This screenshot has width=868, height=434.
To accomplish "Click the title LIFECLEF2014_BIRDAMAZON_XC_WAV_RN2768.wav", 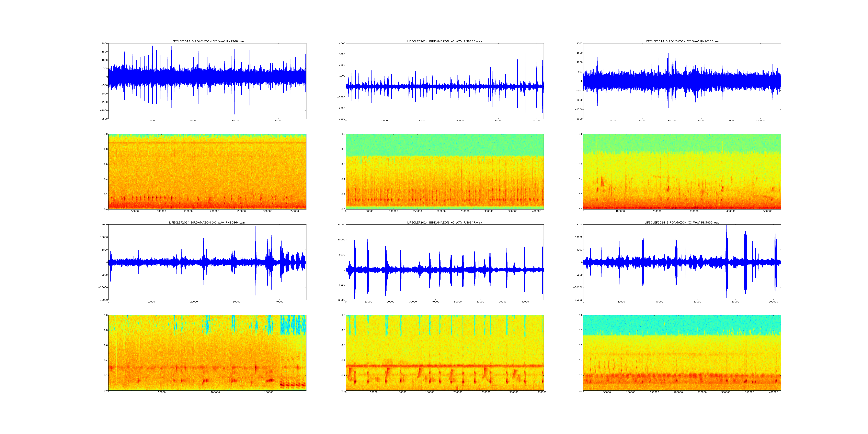I will point(207,41).
